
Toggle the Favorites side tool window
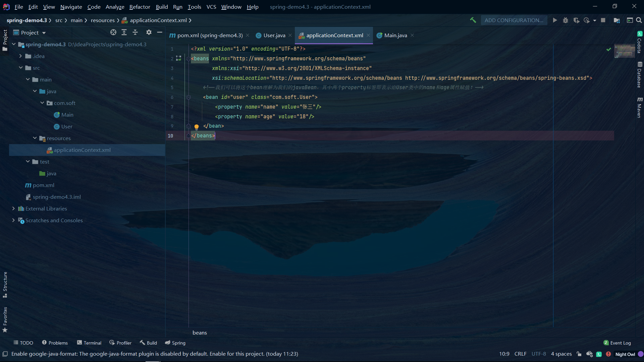[5, 319]
